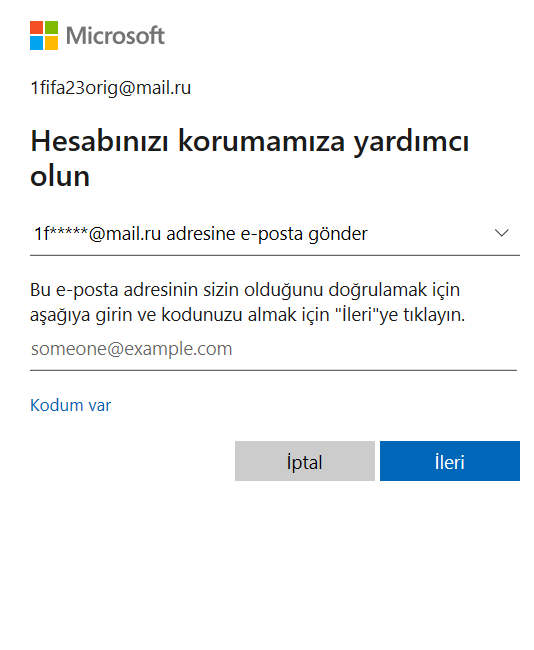Click the blue square in the Microsoft logo
The width and height of the screenshot is (534, 650).
36,43
